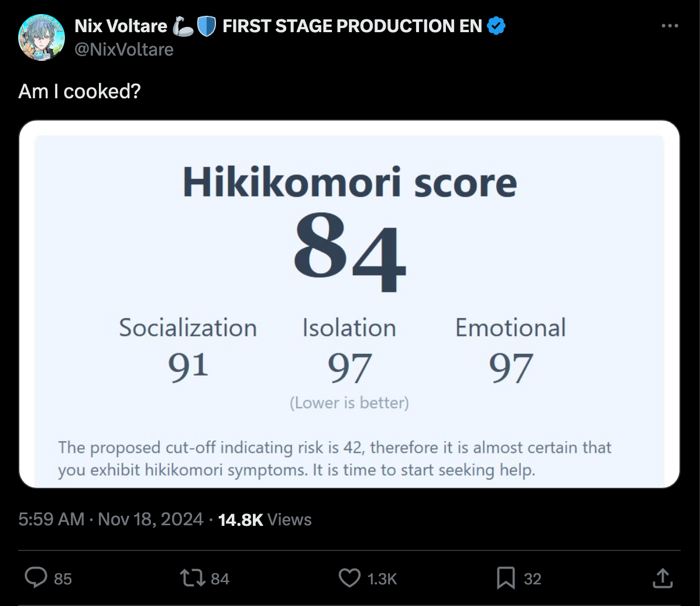Image resolution: width=700 pixels, height=606 pixels.
Task: Open the three-dot more options menu
Action: (x=670, y=26)
